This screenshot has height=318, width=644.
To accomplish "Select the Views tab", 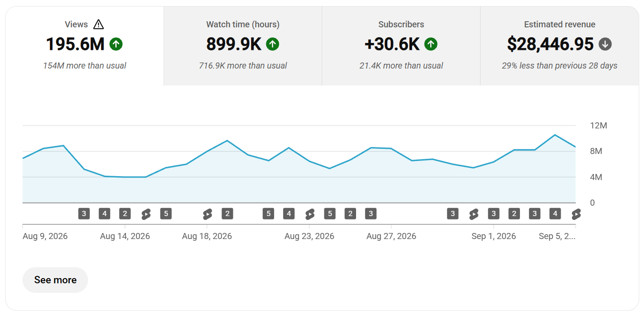I will [x=85, y=46].
